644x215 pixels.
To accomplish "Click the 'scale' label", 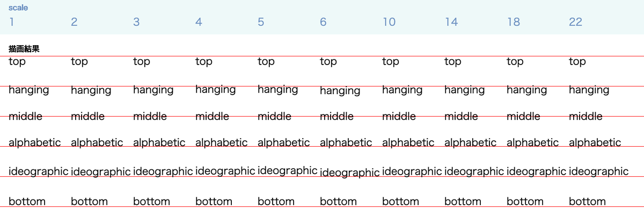I will tap(18, 8).
